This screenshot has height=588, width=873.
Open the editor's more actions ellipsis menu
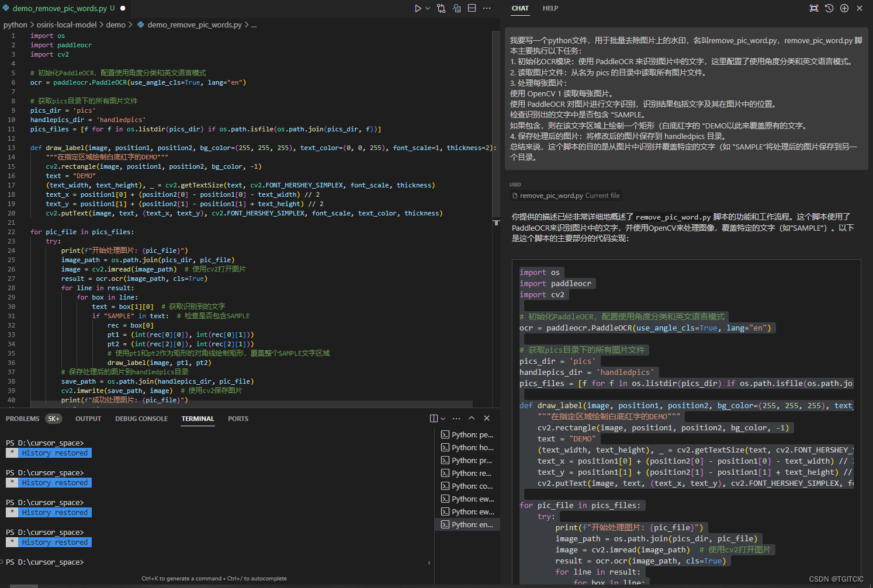487,8
